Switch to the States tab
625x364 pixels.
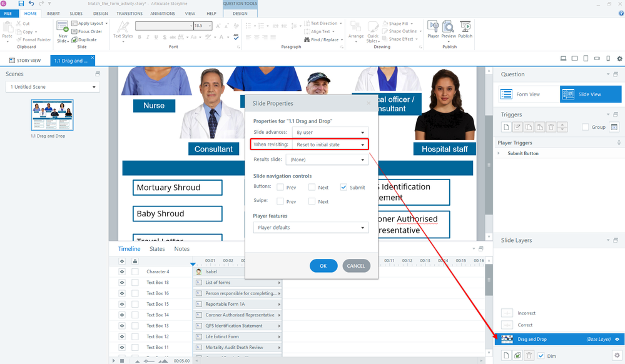[157, 249]
